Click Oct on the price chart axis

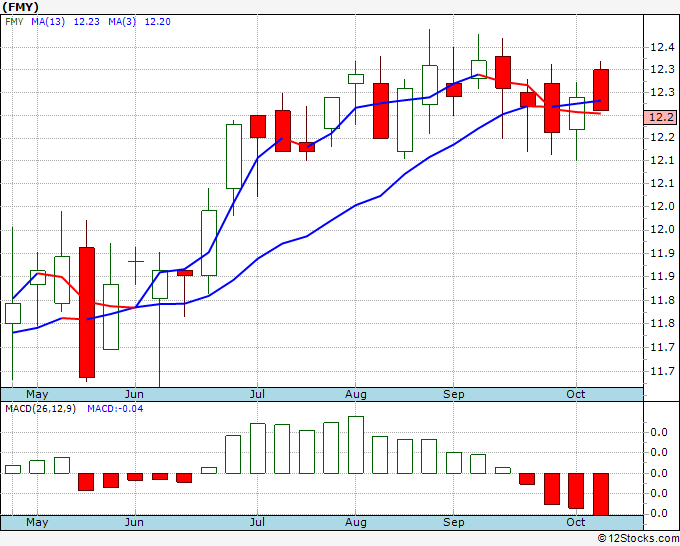tap(576, 394)
